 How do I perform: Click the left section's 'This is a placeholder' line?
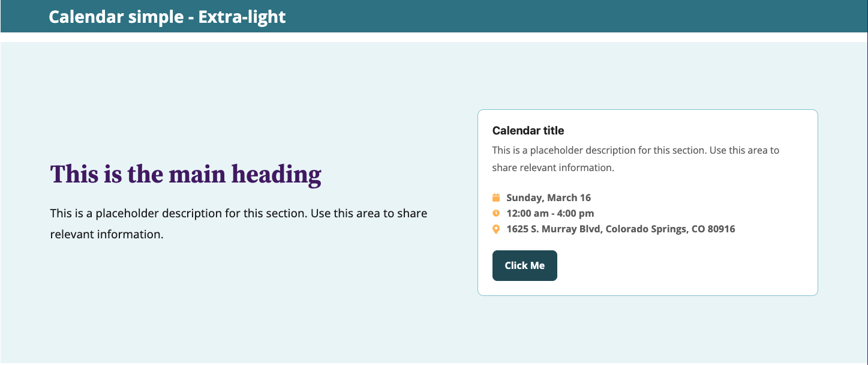tap(238, 213)
